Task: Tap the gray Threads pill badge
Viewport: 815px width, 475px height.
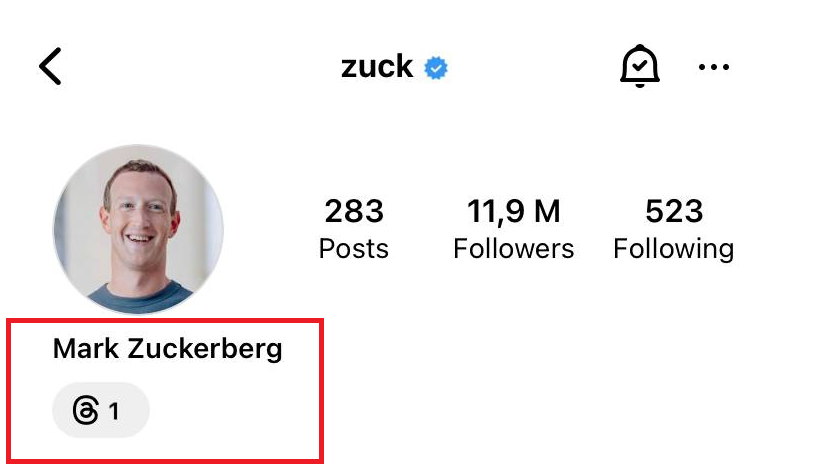Action: coord(100,410)
